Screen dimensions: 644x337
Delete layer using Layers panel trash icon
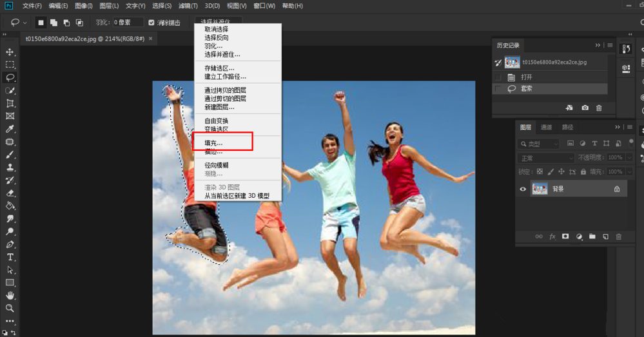tap(619, 237)
